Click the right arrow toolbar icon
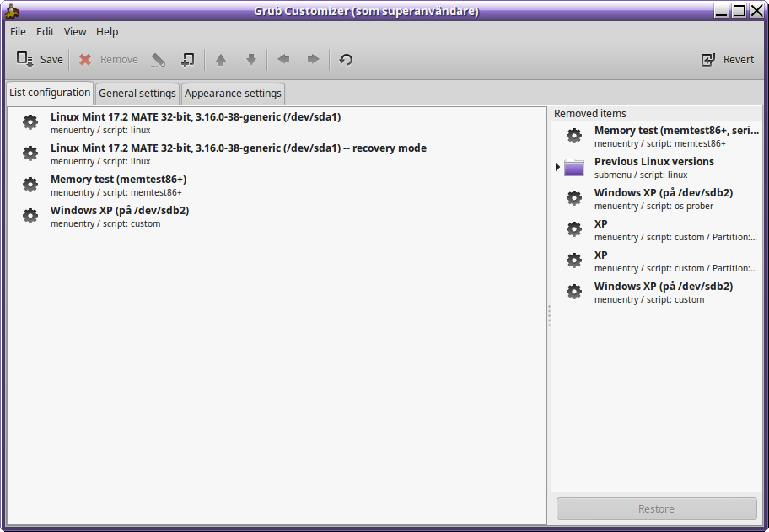This screenshot has width=769, height=532. click(313, 59)
